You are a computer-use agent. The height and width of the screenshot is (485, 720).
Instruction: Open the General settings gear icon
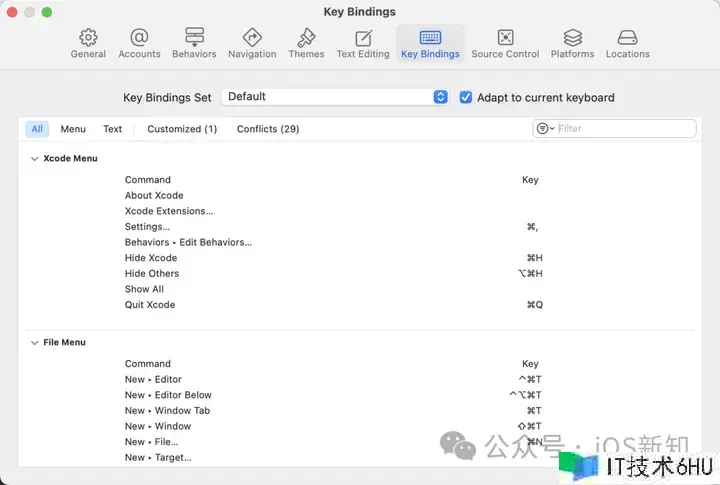click(x=88, y=37)
